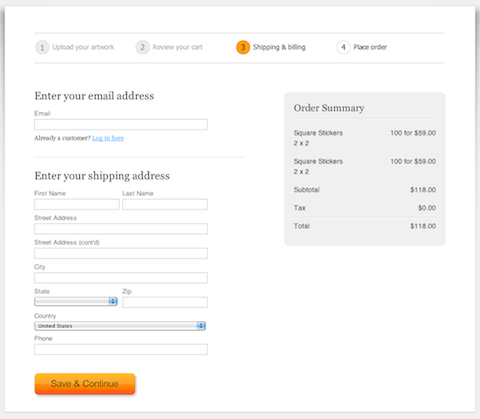Click the Save & Continue button
This screenshot has width=480, height=419.
pos(85,384)
